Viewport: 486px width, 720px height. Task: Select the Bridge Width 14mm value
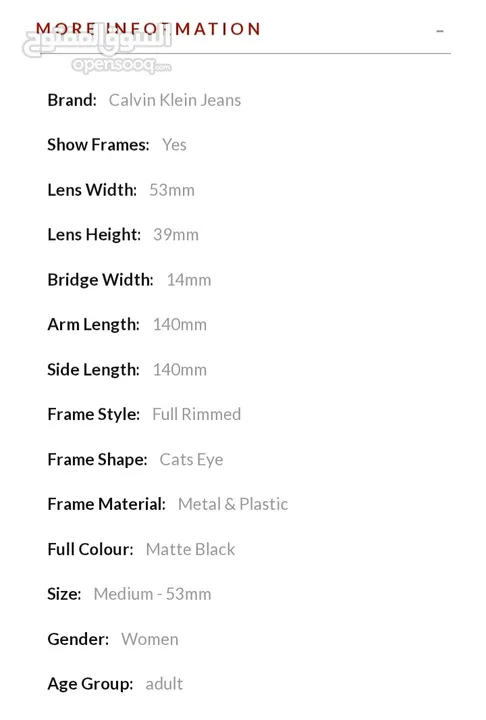[189, 280]
